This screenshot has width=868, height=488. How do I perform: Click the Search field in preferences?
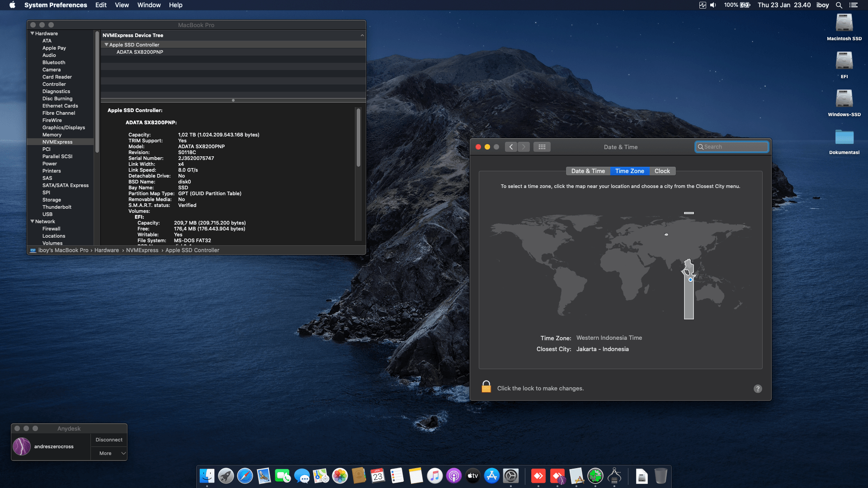click(731, 147)
